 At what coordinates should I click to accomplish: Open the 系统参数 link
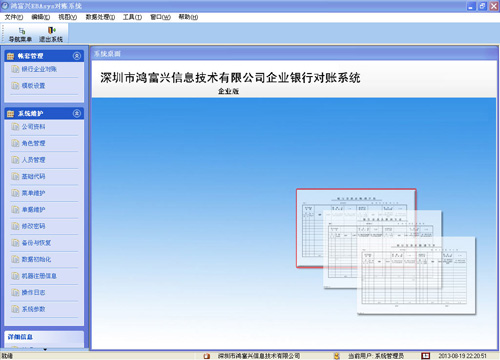tap(33, 309)
